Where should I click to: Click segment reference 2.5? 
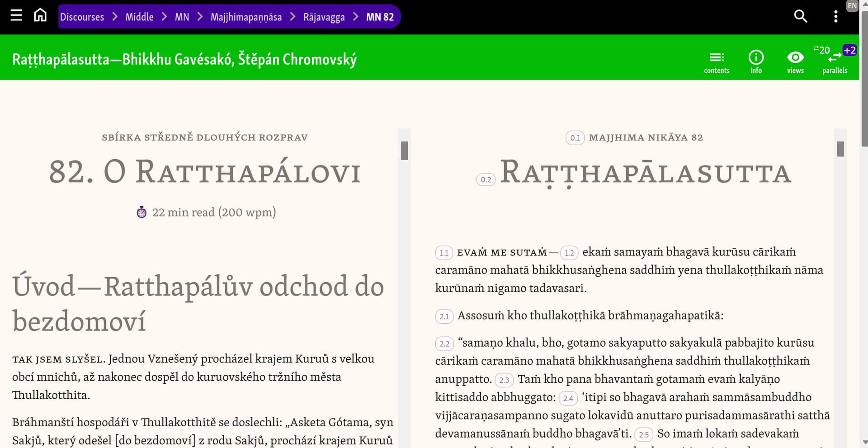point(644,434)
